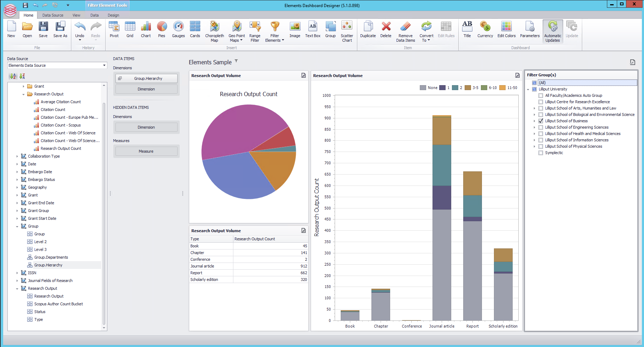This screenshot has height=347, width=644.
Task: Add a Gauges element
Action: click(x=178, y=29)
